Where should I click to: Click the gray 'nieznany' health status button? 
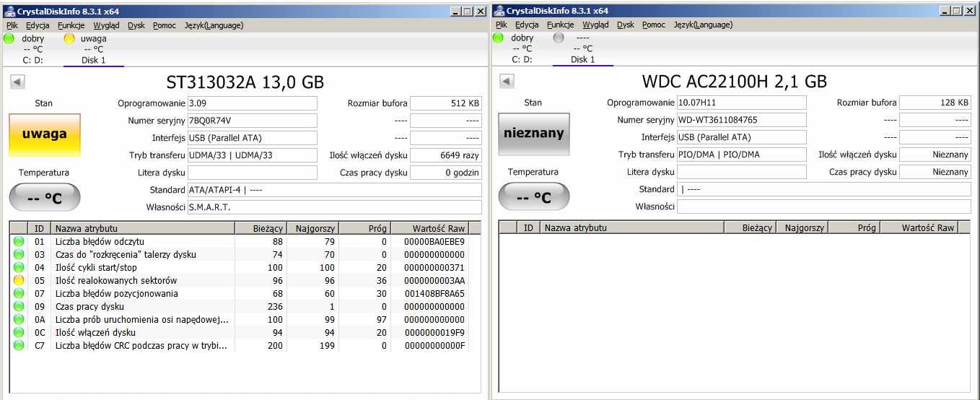pyautogui.click(x=533, y=134)
